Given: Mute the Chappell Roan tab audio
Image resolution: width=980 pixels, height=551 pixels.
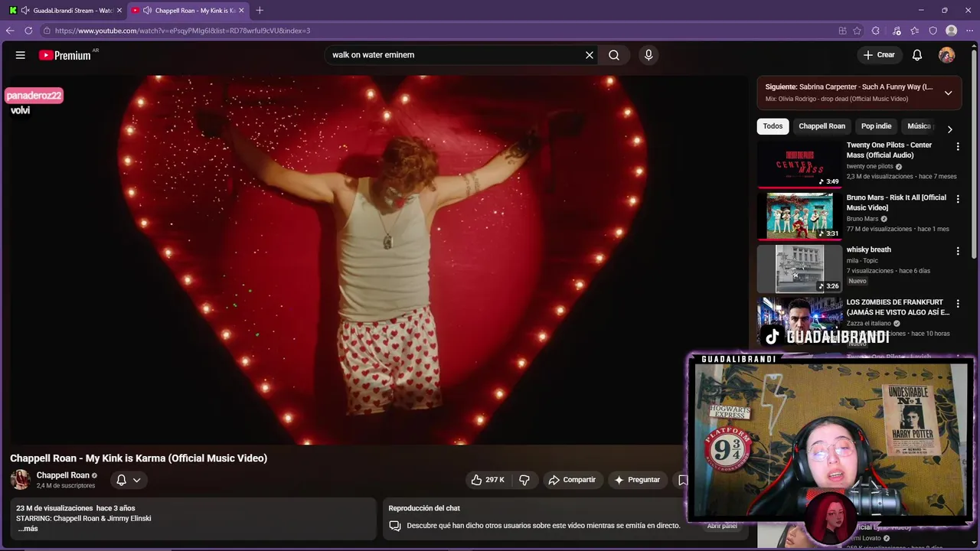Looking at the screenshot, I should (x=147, y=10).
